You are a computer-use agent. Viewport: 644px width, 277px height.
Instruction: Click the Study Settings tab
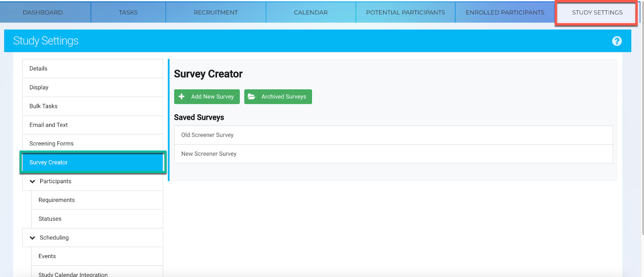[597, 12]
